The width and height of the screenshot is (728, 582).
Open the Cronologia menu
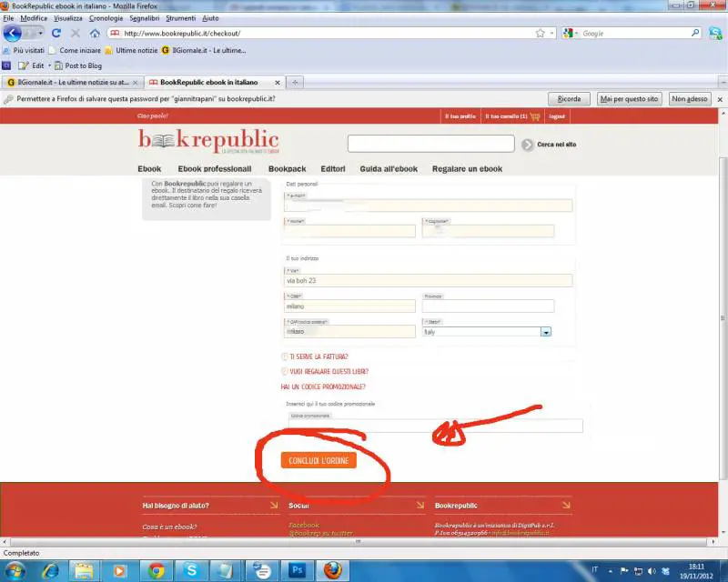(x=106, y=18)
